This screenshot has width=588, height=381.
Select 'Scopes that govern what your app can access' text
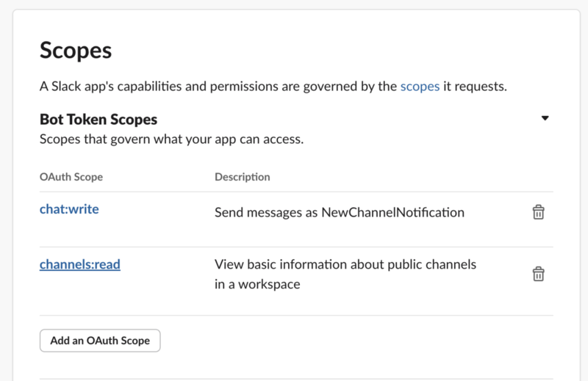pos(172,139)
